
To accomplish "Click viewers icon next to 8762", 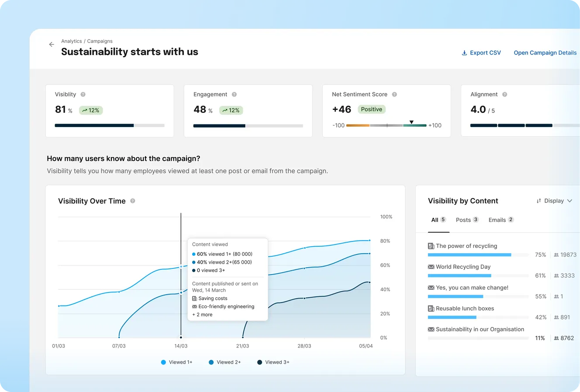I will 556,338.
